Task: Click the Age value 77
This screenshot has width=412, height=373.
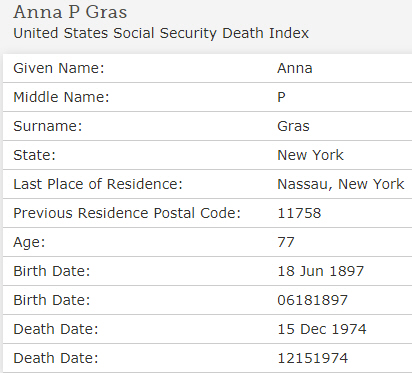Action: (x=286, y=242)
